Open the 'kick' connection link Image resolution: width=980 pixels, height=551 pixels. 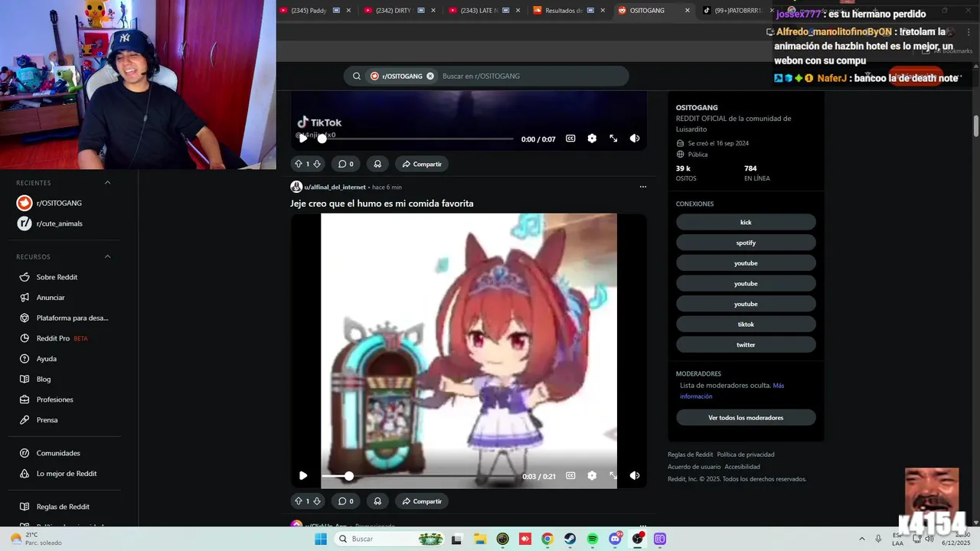tap(746, 222)
